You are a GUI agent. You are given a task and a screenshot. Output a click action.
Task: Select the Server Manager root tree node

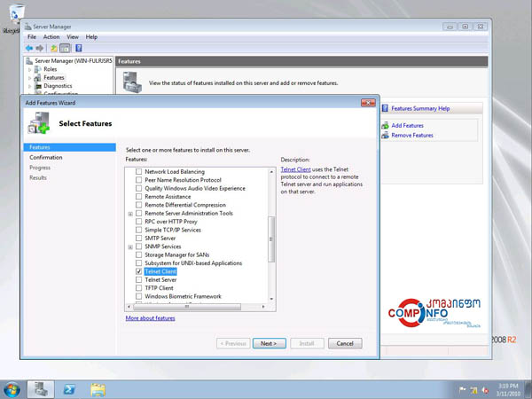pos(69,60)
